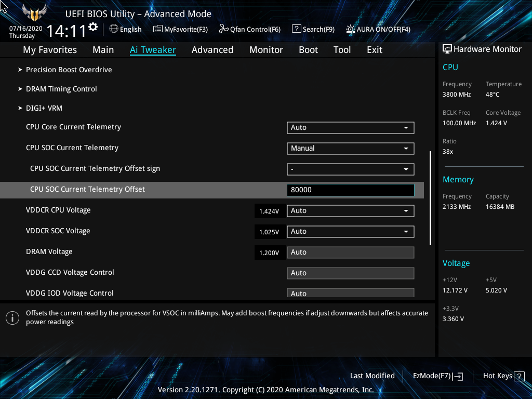Click the 5.020 V reading under +5V
The height and width of the screenshot is (399, 532).
pyautogui.click(x=496, y=290)
